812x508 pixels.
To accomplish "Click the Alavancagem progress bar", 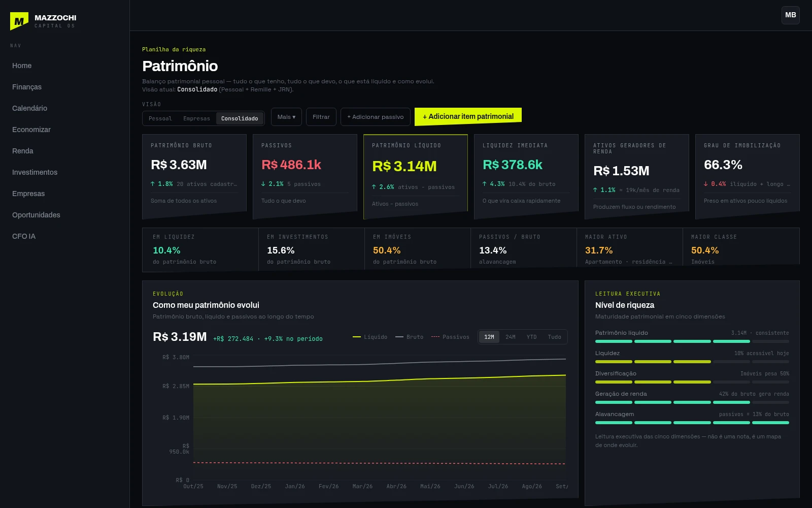I will [x=692, y=423].
